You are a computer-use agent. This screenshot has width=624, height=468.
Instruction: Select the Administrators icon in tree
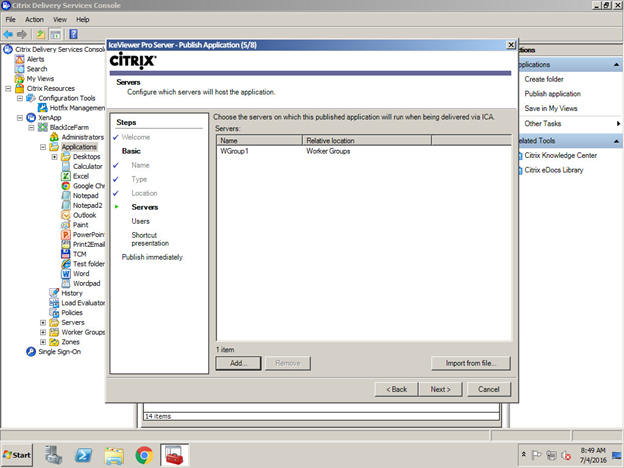54,137
